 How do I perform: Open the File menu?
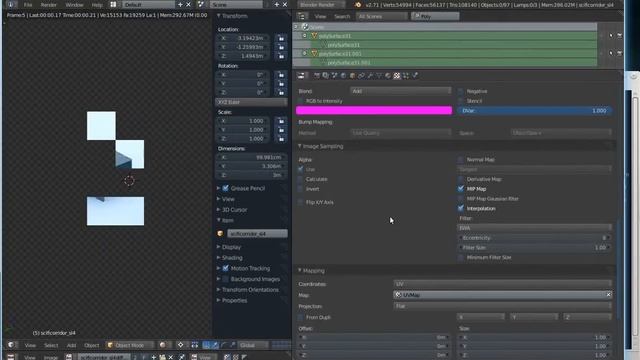(28, 5)
